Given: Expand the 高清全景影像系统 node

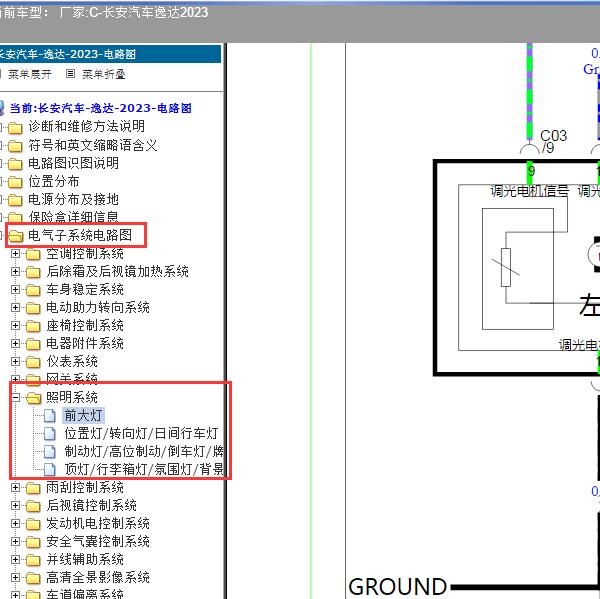Looking at the screenshot, I should pyautogui.click(x=15, y=577).
